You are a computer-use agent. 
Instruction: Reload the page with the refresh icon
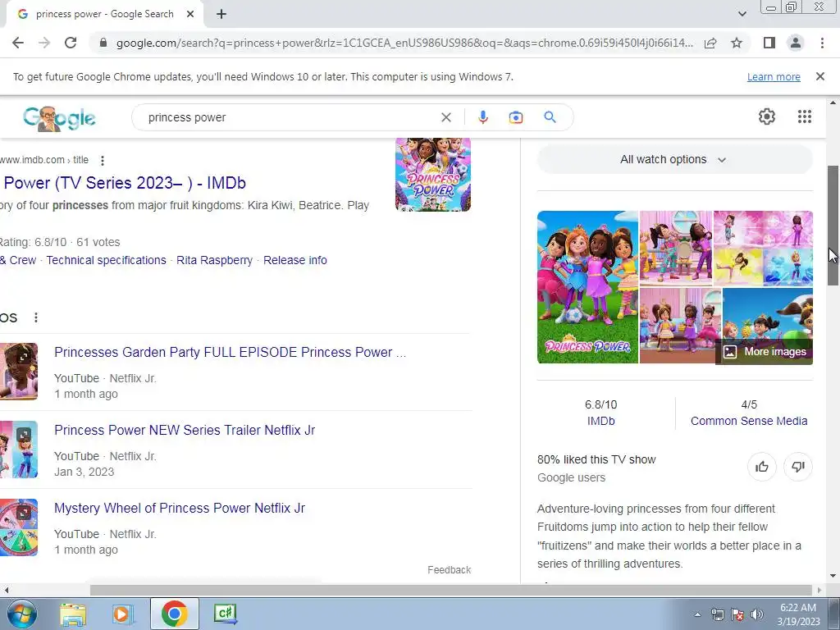[71, 43]
